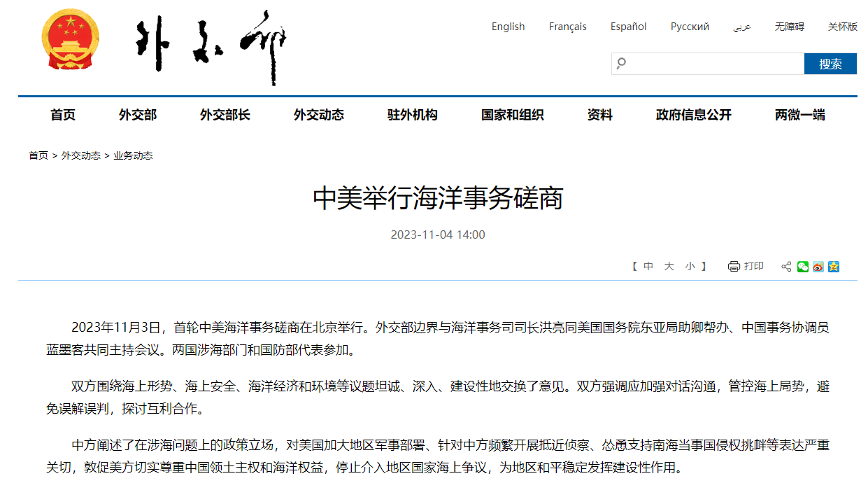Switch site language to English
The width and height of the screenshot is (868, 497).
coord(508,27)
